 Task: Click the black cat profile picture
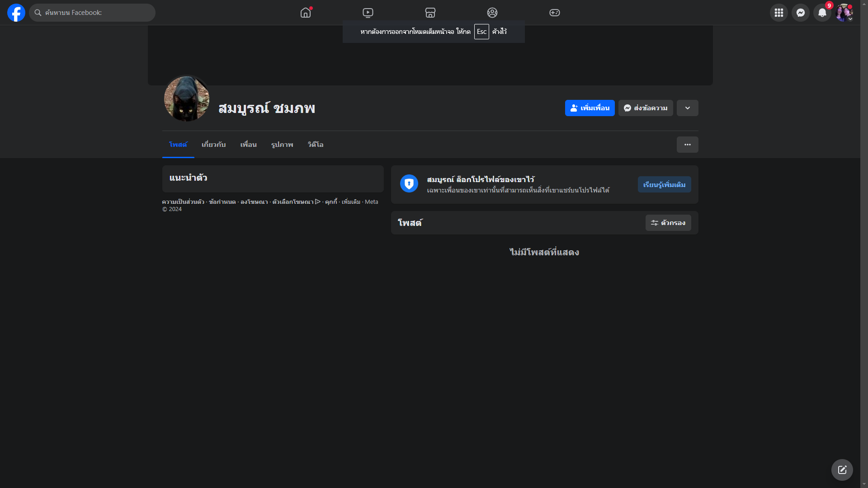186,99
